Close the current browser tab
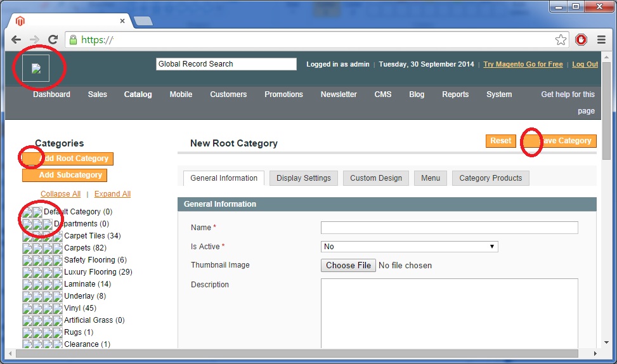This screenshot has height=364, width=617. tap(122, 21)
